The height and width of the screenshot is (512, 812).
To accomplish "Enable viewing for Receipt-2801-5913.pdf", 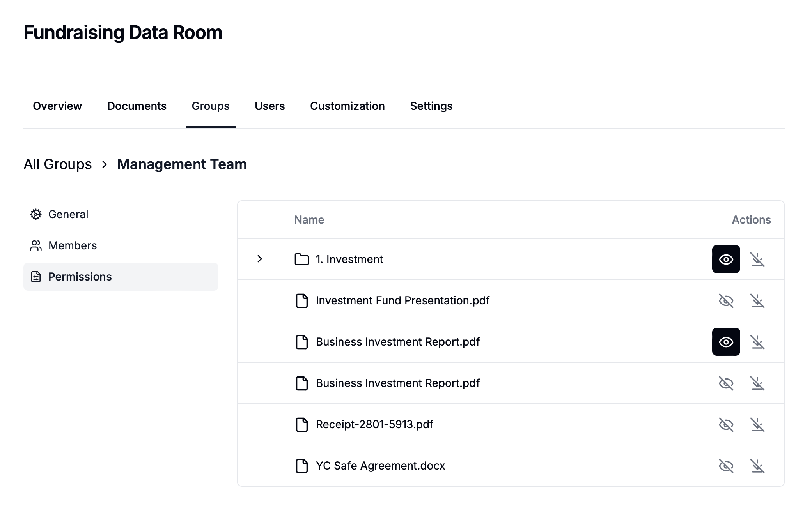I will coord(726,424).
